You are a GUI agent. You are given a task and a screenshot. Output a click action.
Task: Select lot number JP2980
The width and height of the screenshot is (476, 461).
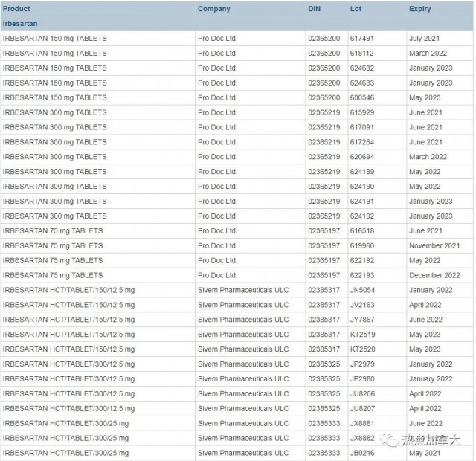pyautogui.click(x=362, y=379)
